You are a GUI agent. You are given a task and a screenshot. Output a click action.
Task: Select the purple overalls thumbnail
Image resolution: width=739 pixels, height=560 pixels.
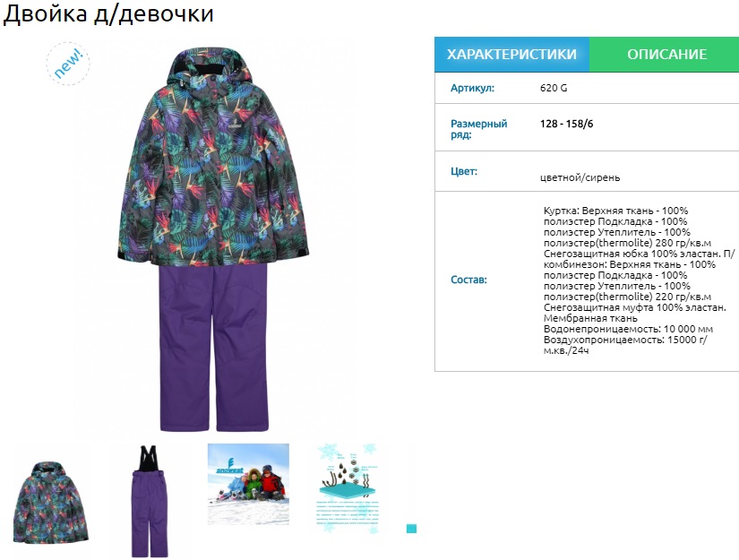point(150,501)
